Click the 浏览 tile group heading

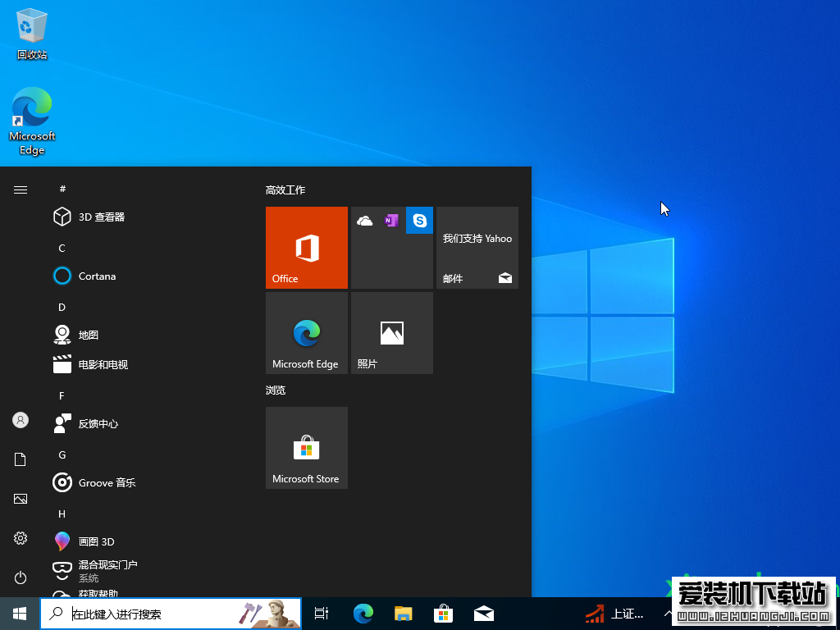[276, 390]
